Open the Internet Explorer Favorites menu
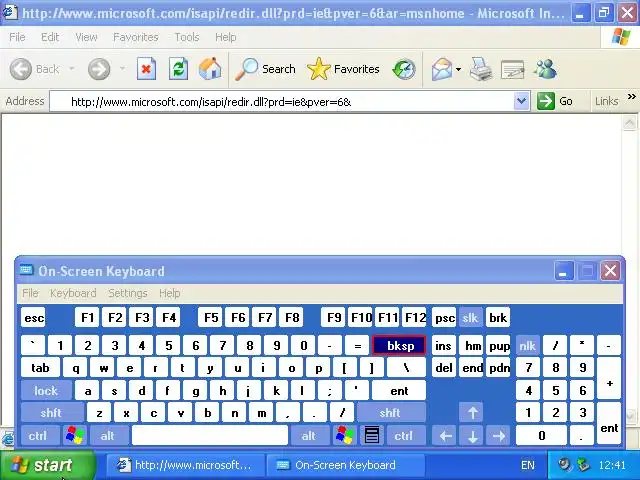This screenshot has height=480, width=640. tap(136, 37)
